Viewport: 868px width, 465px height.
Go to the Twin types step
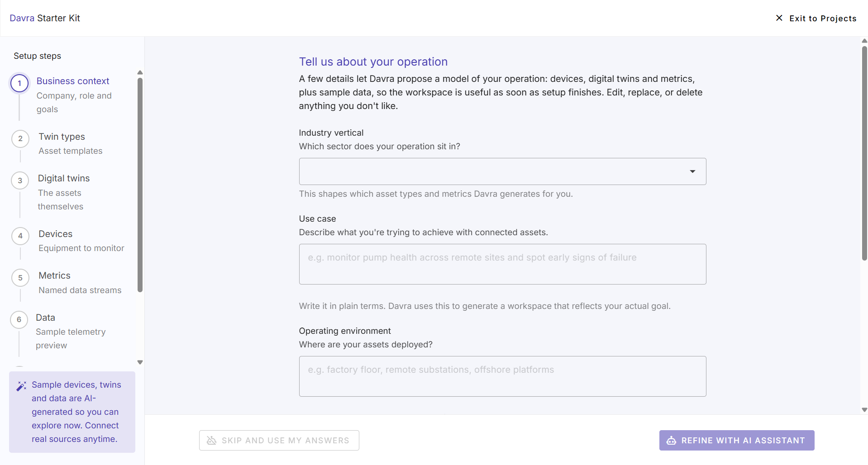(x=62, y=137)
